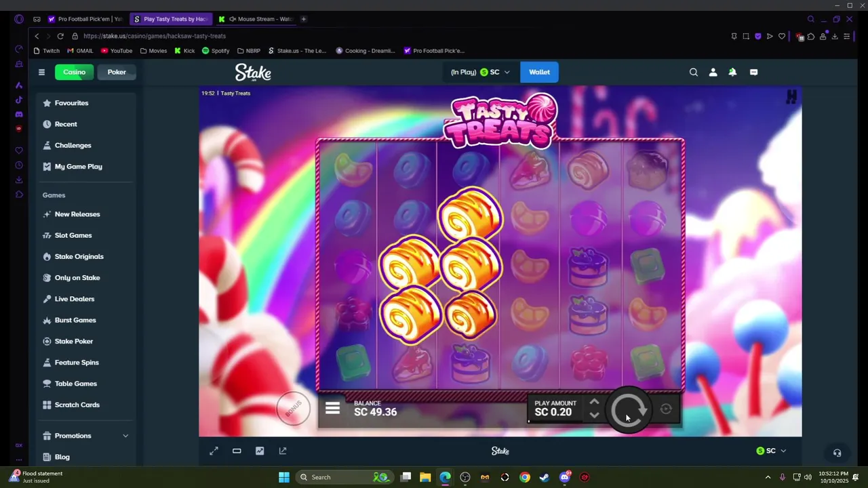Click the Windows taskbar Search box

344,477
